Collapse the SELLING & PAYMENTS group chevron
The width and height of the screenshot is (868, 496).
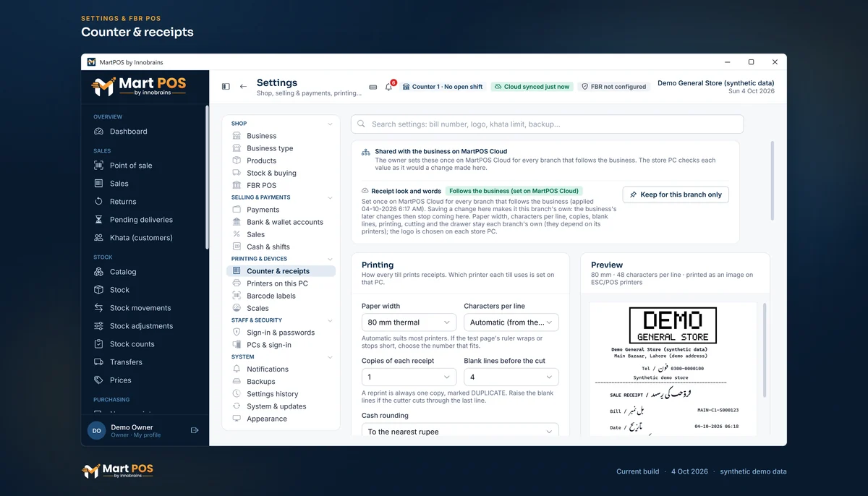[x=330, y=197]
